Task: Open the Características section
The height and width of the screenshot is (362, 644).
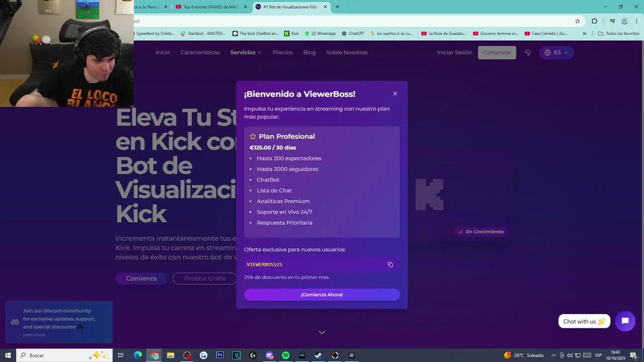Action: coord(200,52)
